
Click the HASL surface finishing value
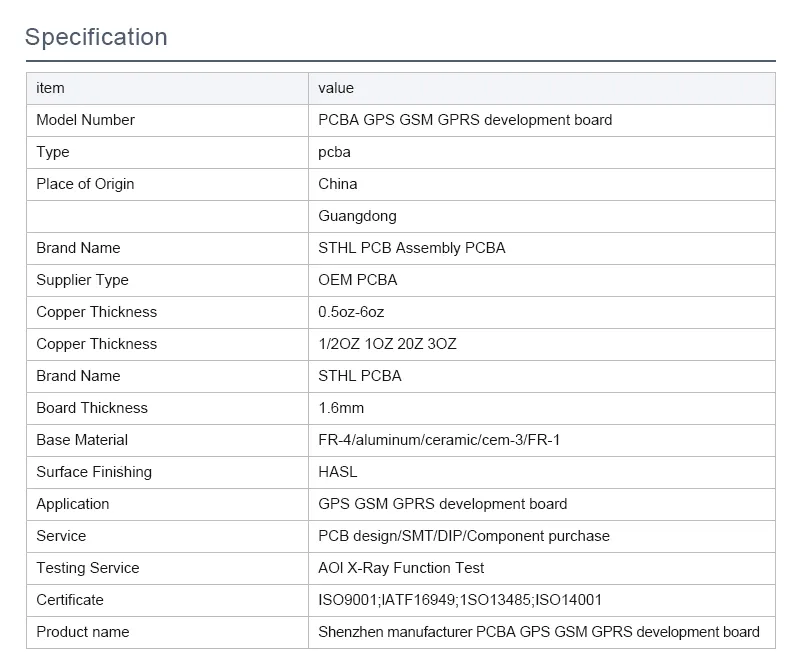[340, 472]
